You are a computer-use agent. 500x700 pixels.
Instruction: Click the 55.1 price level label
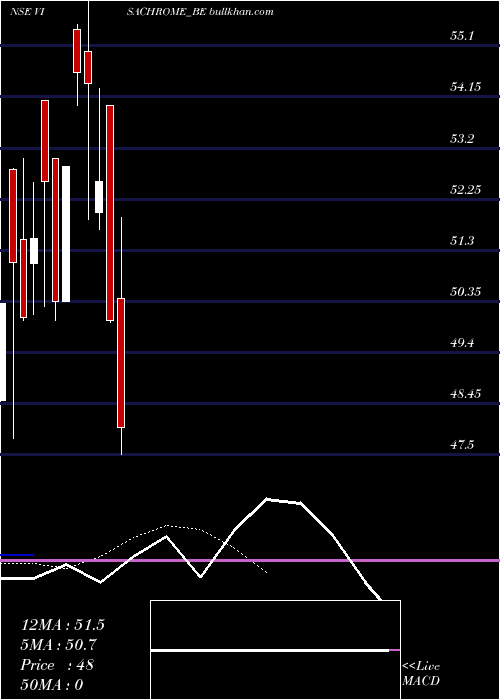coord(462,36)
